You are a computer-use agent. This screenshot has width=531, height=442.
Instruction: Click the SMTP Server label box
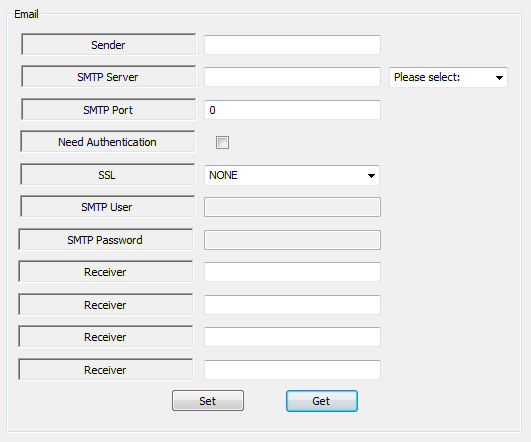(x=108, y=77)
